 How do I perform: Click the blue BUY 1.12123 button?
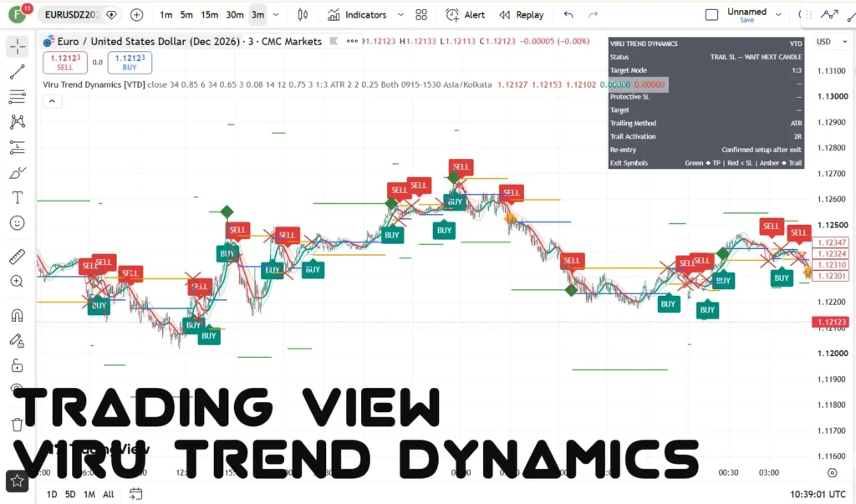(x=130, y=62)
